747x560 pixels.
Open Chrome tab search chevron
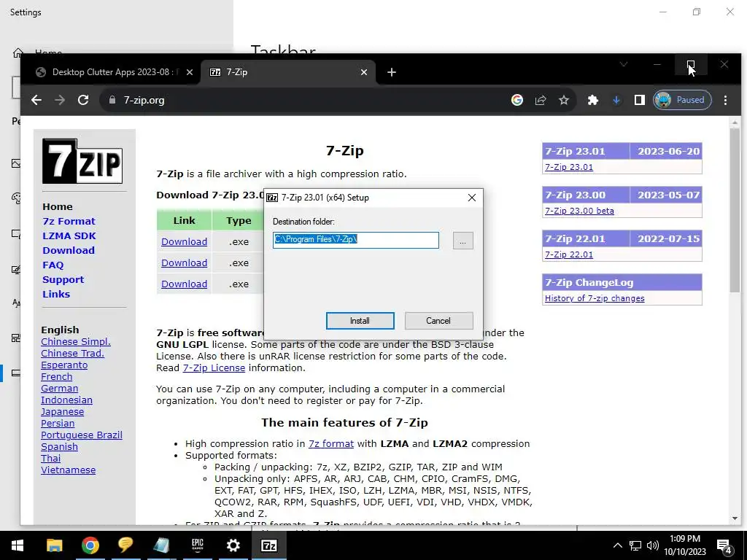click(623, 64)
